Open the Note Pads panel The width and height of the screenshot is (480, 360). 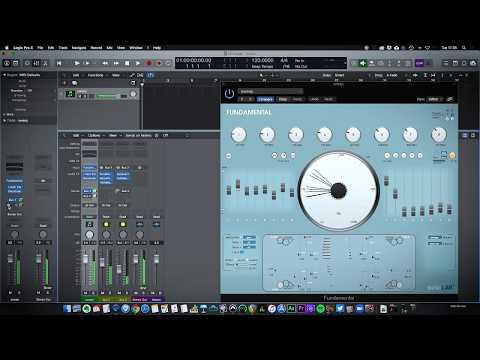click(x=455, y=63)
